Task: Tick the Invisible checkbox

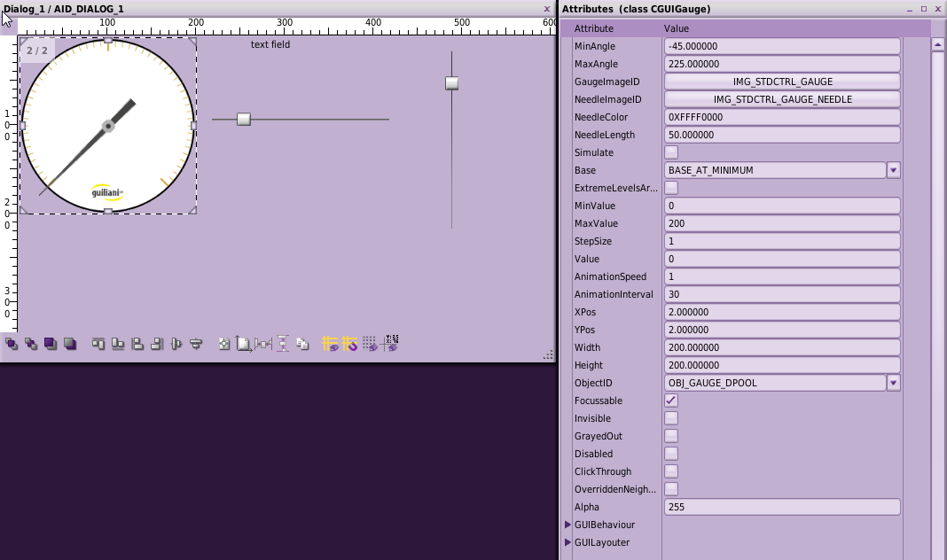Action: [671, 418]
